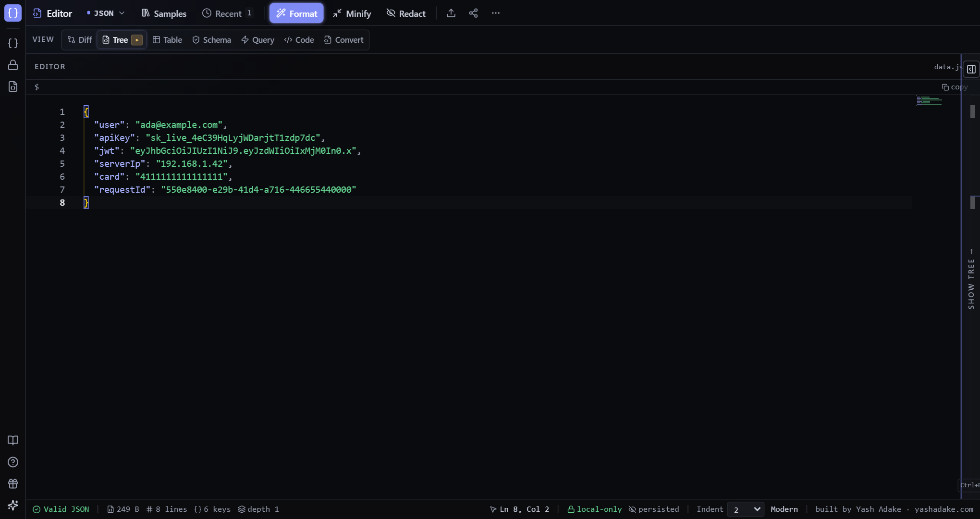
Task: Click the '6 keys' status entry
Action: pyautogui.click(x=212, y=509)
